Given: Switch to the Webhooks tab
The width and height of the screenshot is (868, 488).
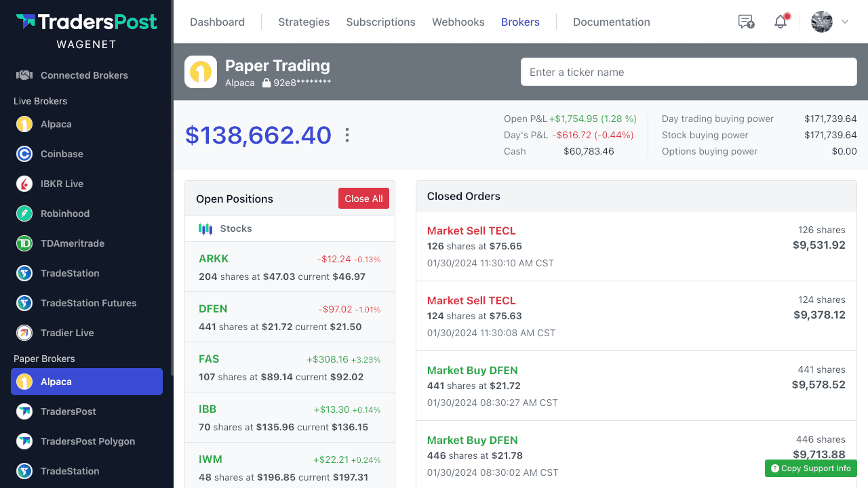Looking at the screenshot, I should point(458,22).
